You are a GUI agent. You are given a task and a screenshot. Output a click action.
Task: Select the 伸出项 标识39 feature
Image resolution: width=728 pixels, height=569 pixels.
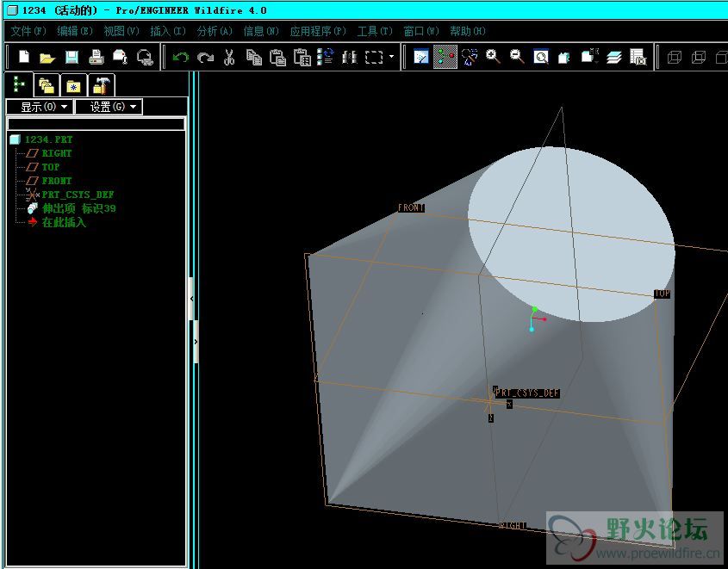78,208
